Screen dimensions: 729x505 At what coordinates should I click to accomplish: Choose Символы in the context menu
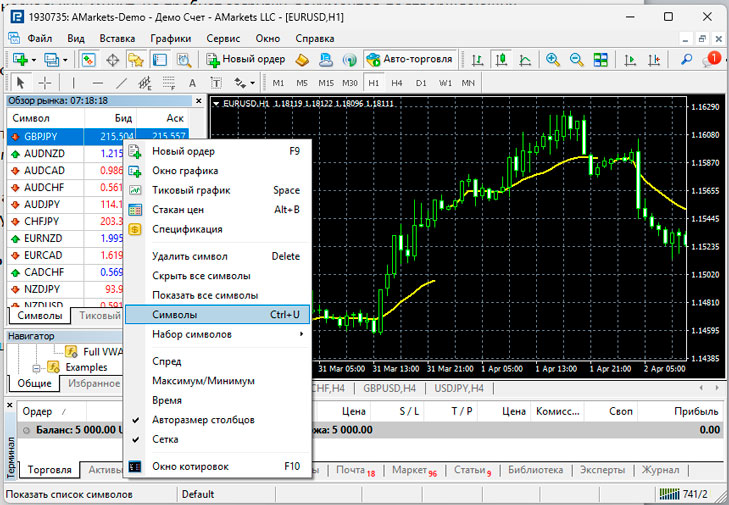[x=175, y=315]
